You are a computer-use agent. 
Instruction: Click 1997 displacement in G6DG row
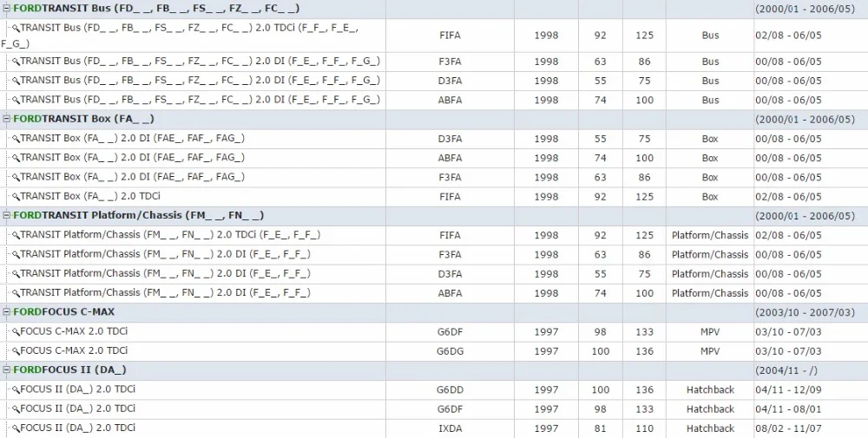pos(546,351)
